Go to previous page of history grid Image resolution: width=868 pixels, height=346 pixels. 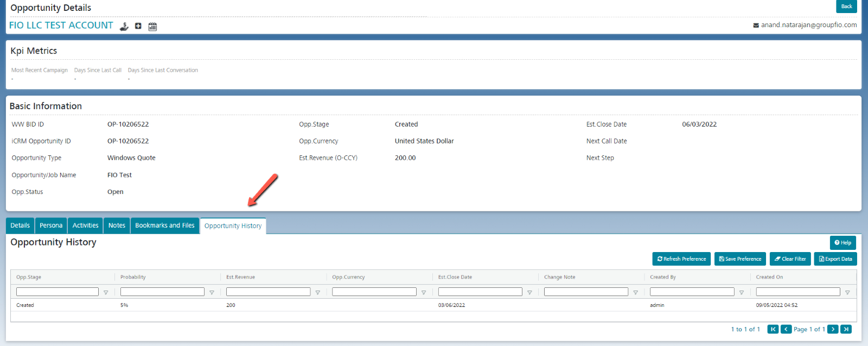click(x=786, y=329)
